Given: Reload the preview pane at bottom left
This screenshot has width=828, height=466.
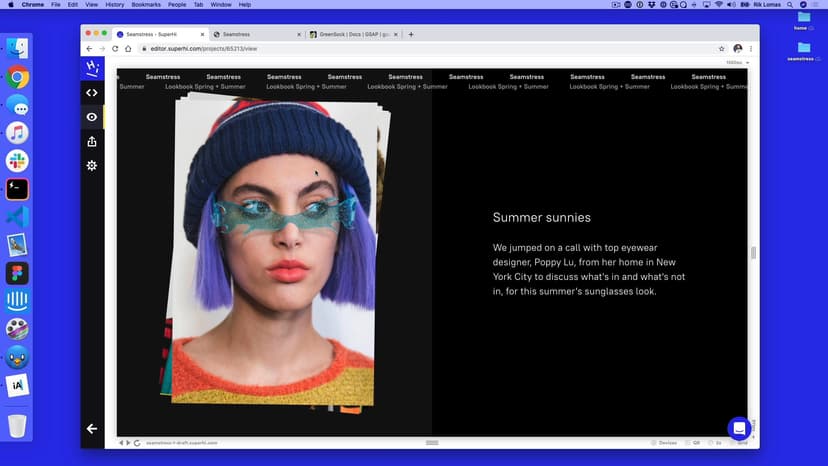Looking at the screenshot, I should pos(136,442).
